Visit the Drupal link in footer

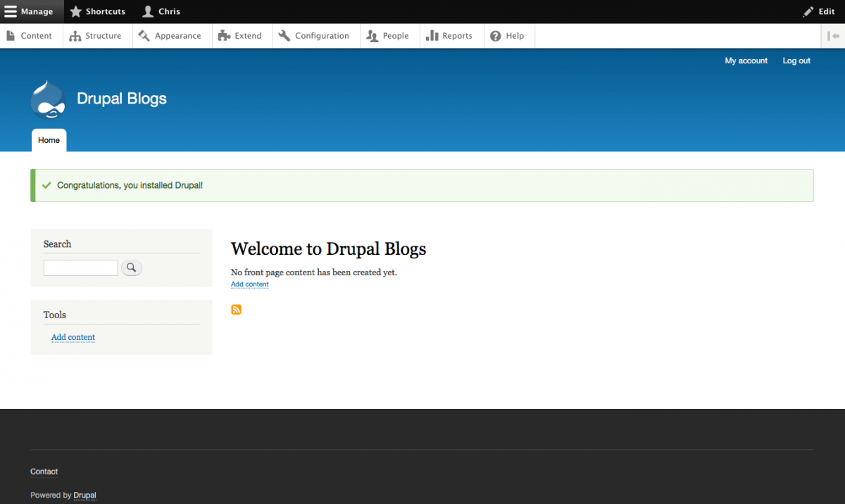[85, 496]
